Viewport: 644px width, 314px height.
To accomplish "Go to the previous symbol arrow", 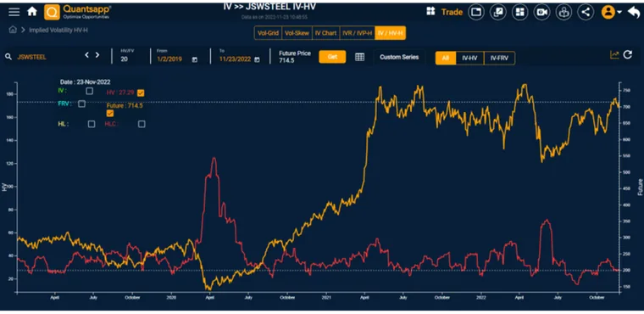I will click(x=86, y=54).
